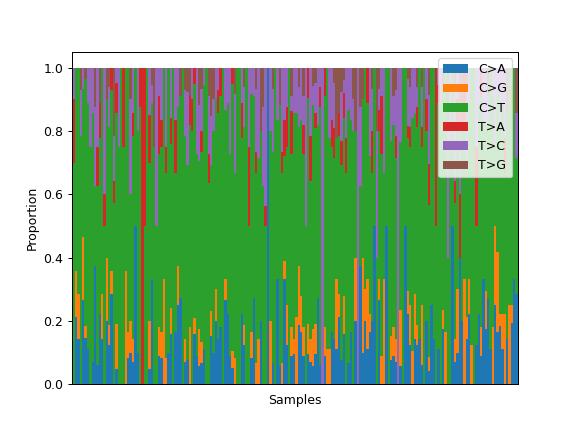Select the T>A legend label text

tap(492, 126)
